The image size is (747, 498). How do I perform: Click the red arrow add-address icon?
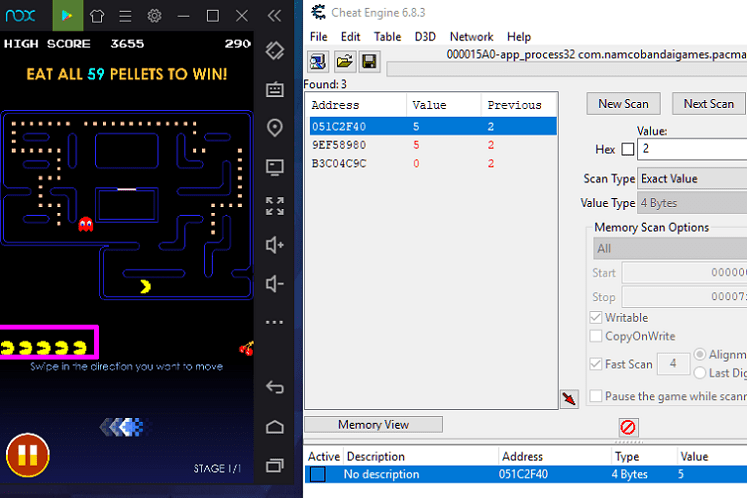click(569, 398)
